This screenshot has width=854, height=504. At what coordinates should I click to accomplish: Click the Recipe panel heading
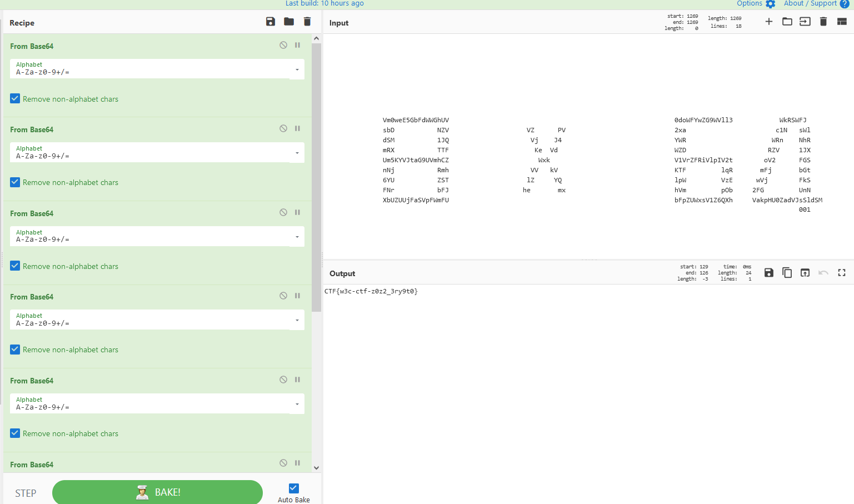[22, 23]
